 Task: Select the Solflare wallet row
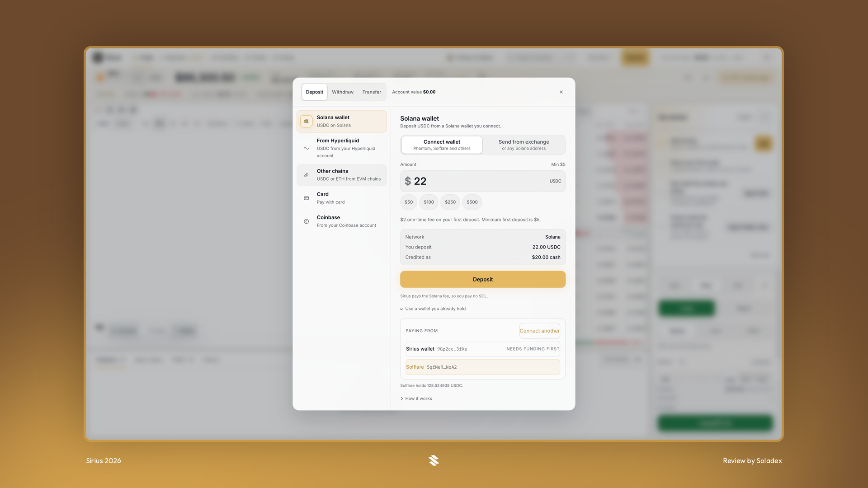(x=482, y=367)
